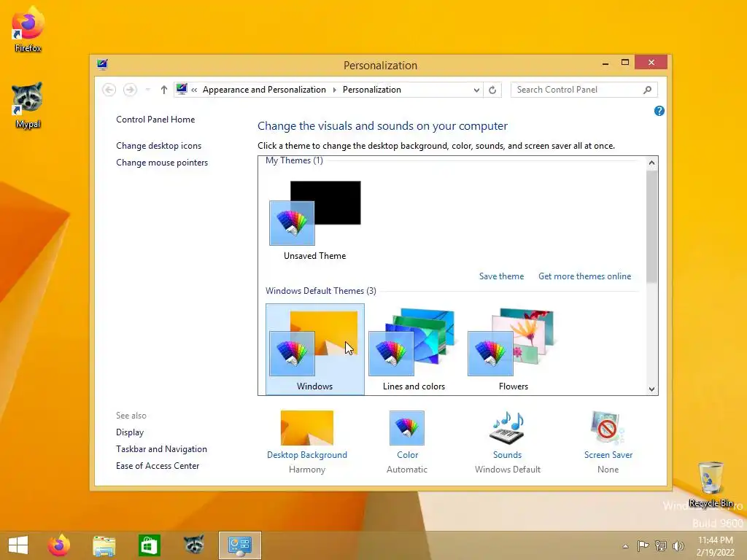The width and height of the screenshot is (747, 560).
Task: Launch Firefox from the taskbar
Action: tap(59, 545)
